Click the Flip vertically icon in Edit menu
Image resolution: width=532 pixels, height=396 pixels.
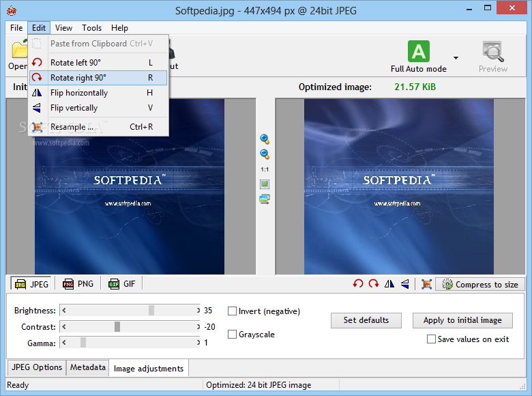pos(37,108)
